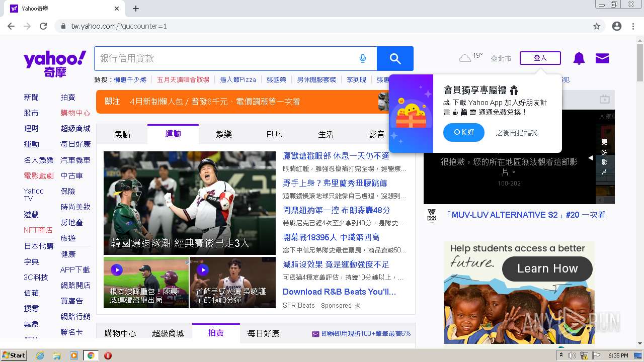Click the 臺北市 weather location

tap(501, 59)
